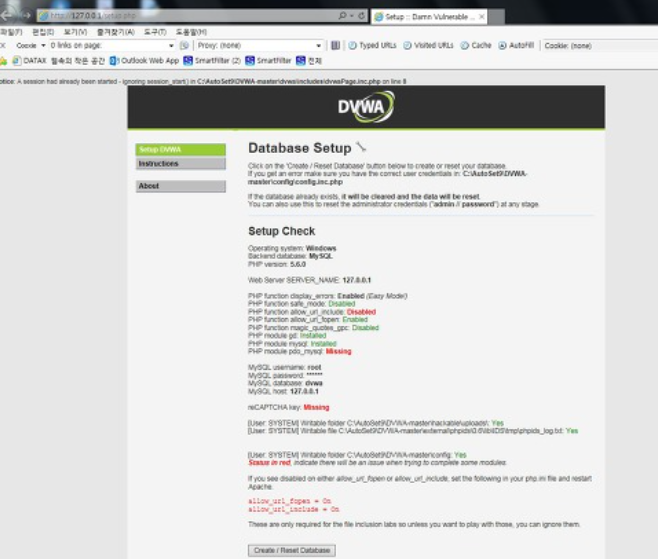This screenshot has height=559, width=658.
Task: Click the Visited URLs toolbar button
Action: 428,45
